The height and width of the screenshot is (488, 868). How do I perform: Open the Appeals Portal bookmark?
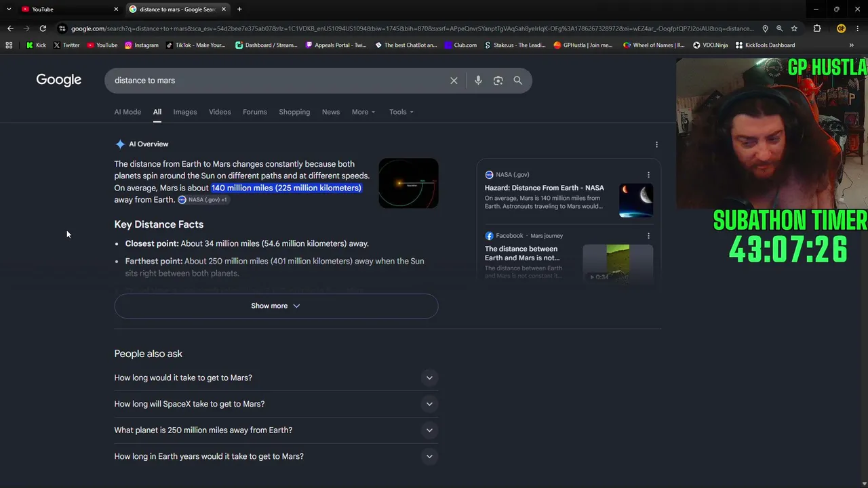[x=336, y=45]
